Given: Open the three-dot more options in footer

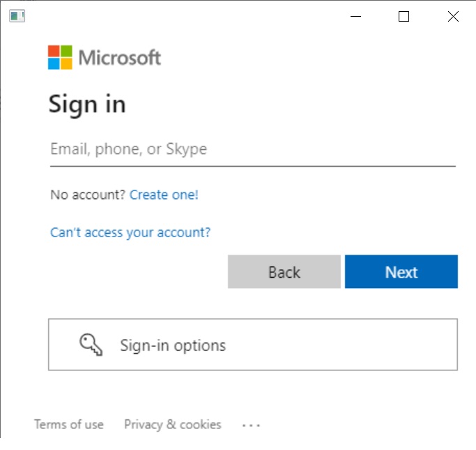Looking at the screenshot, I should click(x=251, y=425).
